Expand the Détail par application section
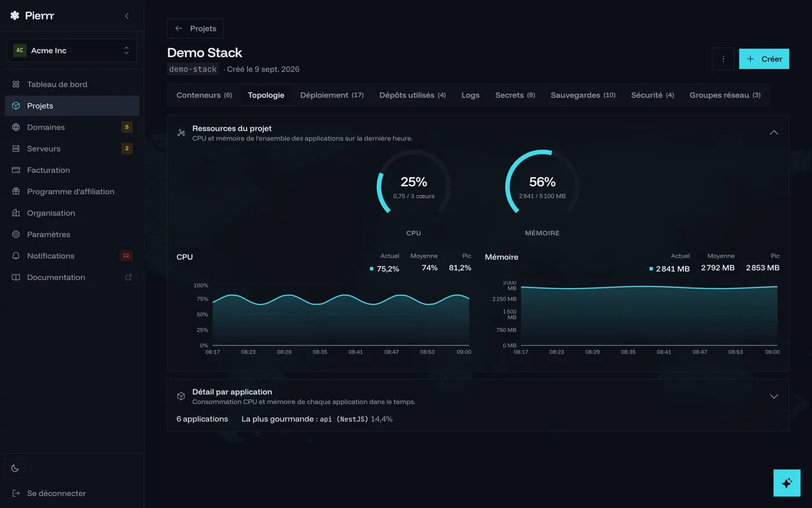 pos(774,397)
